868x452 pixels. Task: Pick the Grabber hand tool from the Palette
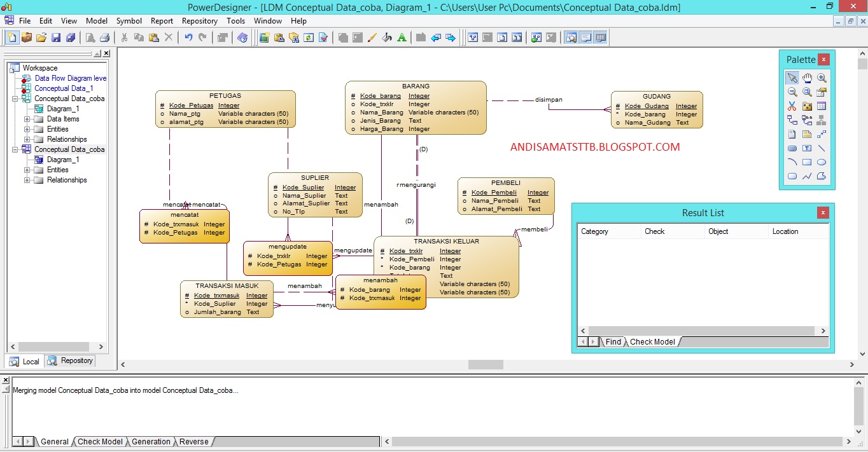[806, 77]
